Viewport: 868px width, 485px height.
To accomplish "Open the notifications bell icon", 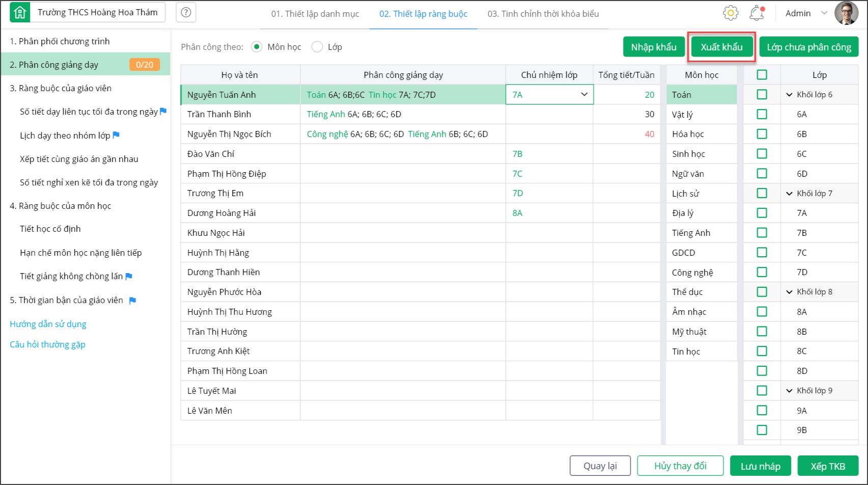I will pyautogui.click(x=757, y=13).
